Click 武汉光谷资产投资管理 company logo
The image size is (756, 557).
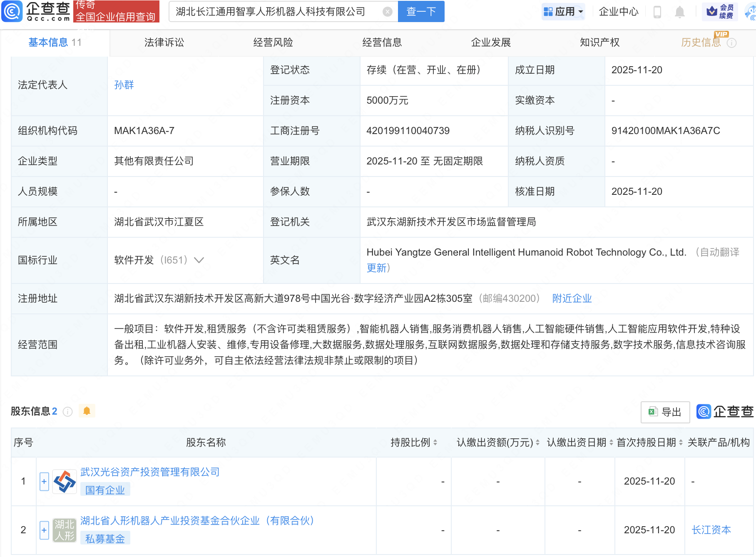[x=65, y=482]
